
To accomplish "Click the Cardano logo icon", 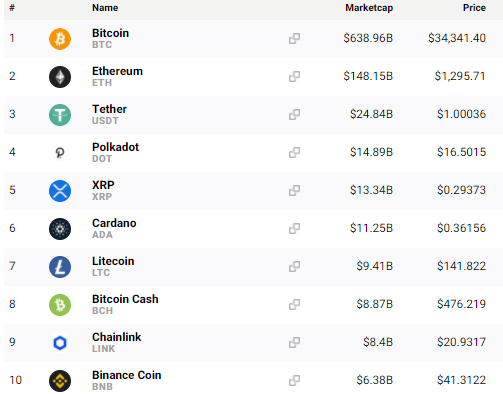I will (x=60, y=229).
